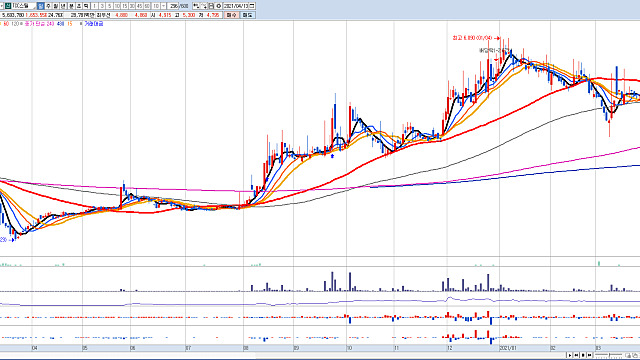Image resolution: width=640 pixels, height=360 pixels.
Task: Click the first small icon right of the zoom slider
Action: pyautogui.click(x=629, y=356)
